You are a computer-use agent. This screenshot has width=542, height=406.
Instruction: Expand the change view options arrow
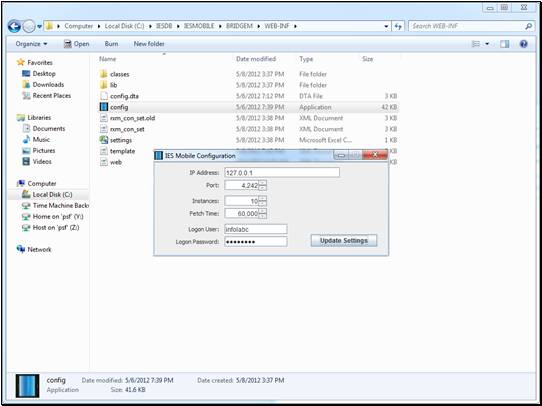[488, 44]
